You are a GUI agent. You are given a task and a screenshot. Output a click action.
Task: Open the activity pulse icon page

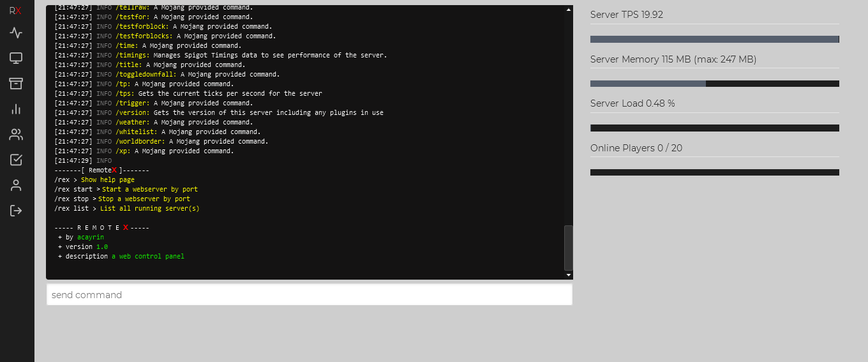pyautogui.click(x=16, y=33)
